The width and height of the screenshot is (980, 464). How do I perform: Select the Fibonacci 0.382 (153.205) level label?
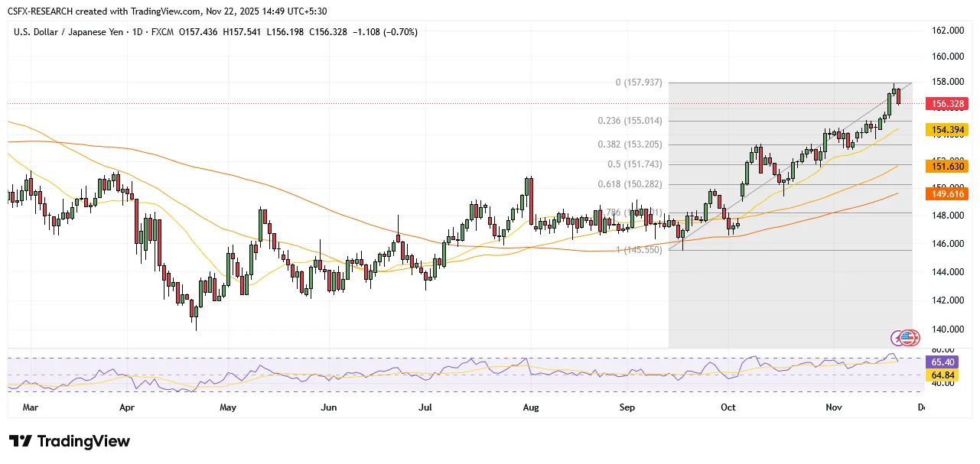tap(630, 144)
